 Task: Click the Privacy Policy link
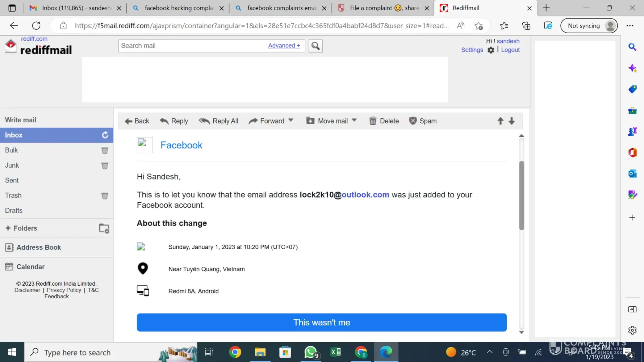coord(64,290)
